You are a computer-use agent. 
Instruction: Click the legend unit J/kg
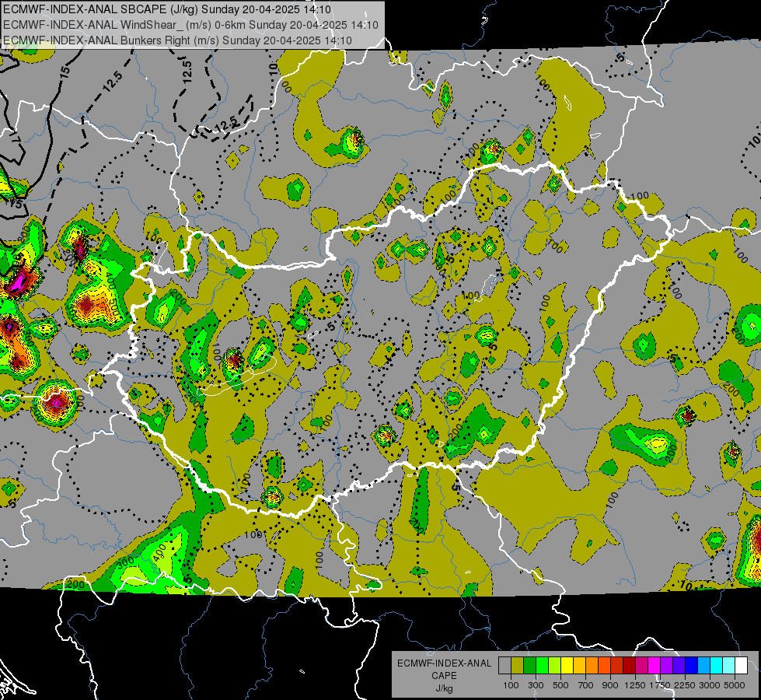(x=444, y=688)
